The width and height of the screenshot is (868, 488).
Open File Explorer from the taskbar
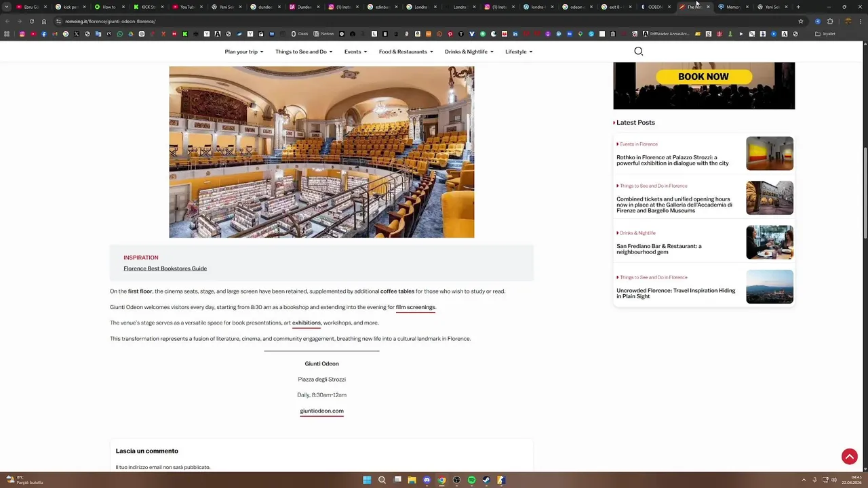click(412, 480)
